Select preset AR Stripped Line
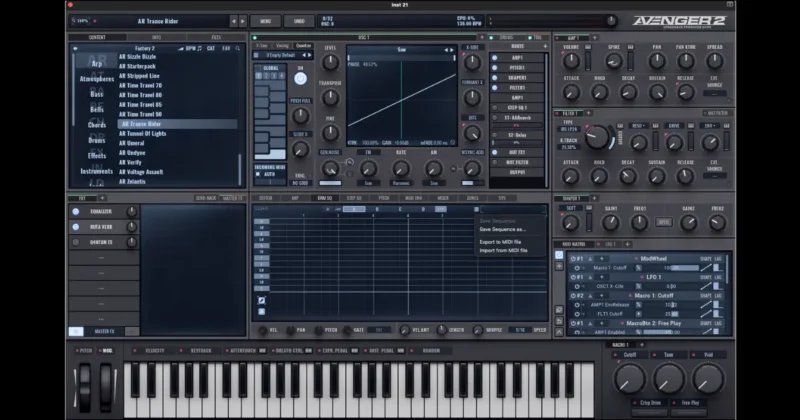Image resolution: width=800 pixels, height=420 pixels. [x=139, y=76]
